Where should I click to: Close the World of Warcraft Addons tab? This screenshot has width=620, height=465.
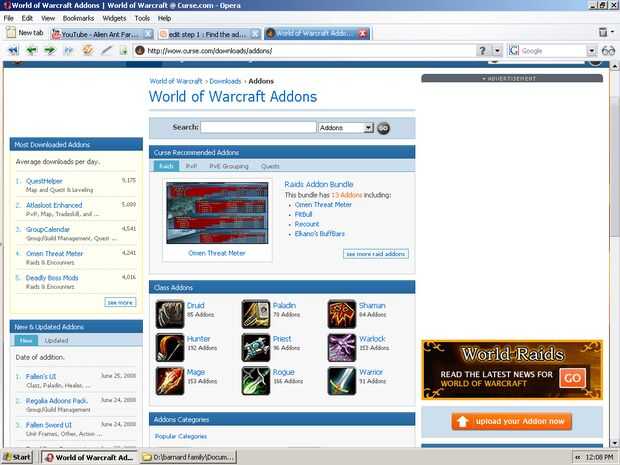click(x=363, y=34)
